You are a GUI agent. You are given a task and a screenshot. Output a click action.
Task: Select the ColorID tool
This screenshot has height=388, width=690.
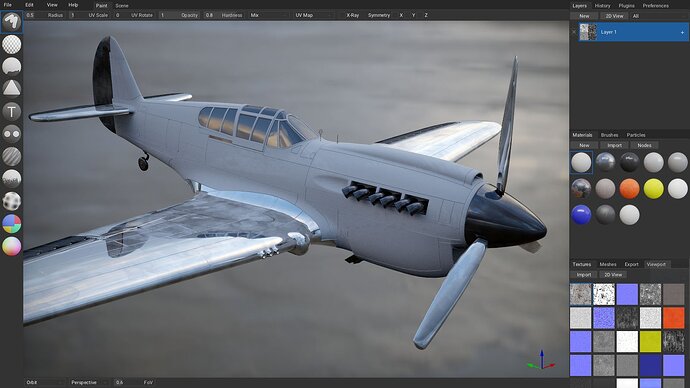[11, 223]
